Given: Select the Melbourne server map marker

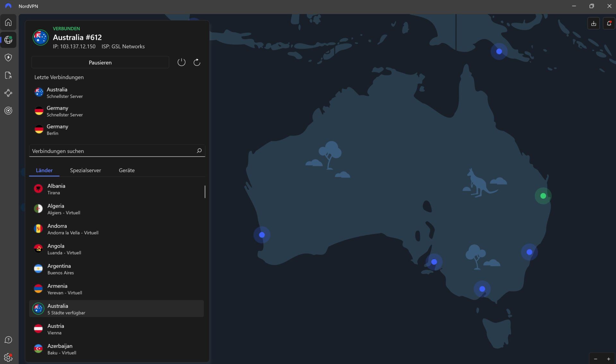Looking at the screenshot, I should click(x=482, y=289).
